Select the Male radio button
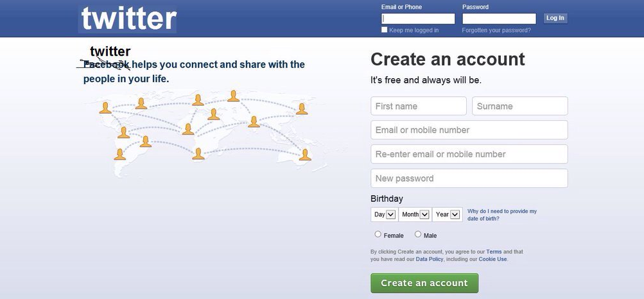Screen dimensions: 644x299 [x=418, y=234]
